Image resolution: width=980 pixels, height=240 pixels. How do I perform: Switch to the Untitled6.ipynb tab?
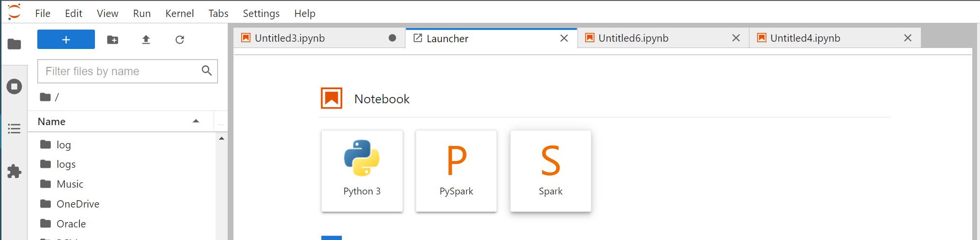point(663,38)
